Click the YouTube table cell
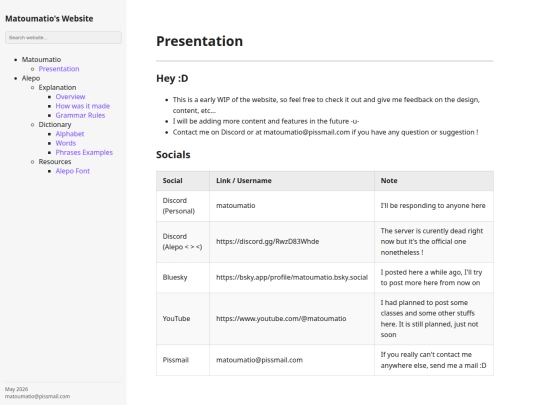The height and width of the screenshot is (405, 540). click(183, 319)
